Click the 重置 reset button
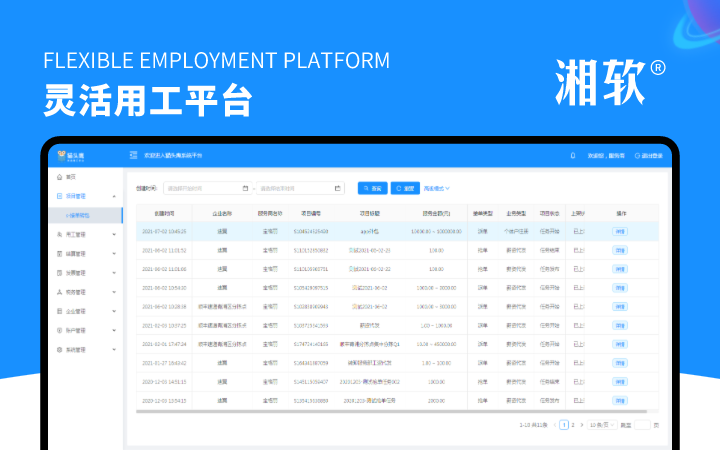This screenshot has height=450, width=720. coord(405,188)
